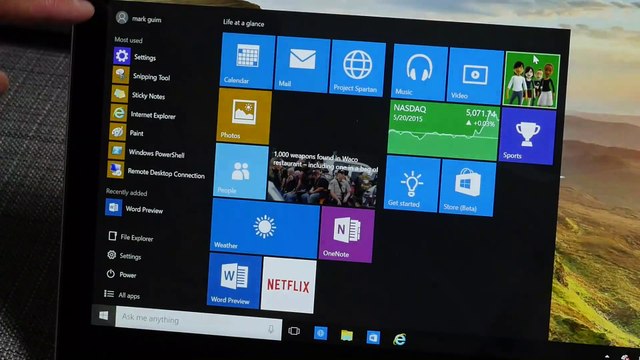Open the Store from the taskbar

click(373, 338)
